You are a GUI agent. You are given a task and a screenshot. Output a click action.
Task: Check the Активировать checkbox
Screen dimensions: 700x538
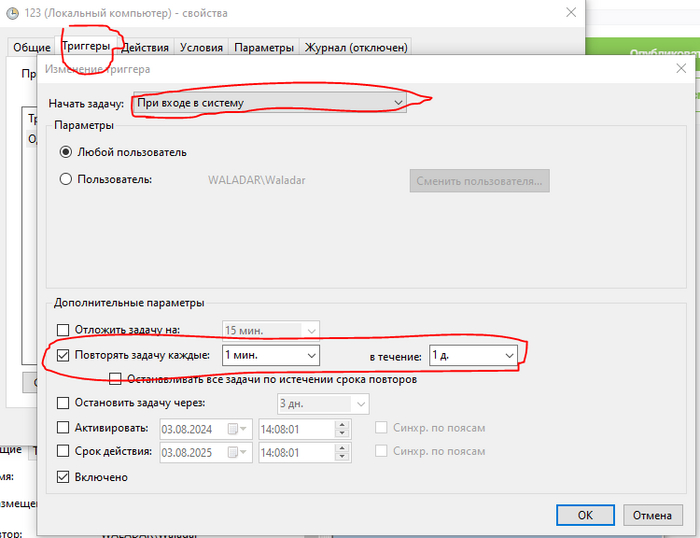[x=63, y=428]
